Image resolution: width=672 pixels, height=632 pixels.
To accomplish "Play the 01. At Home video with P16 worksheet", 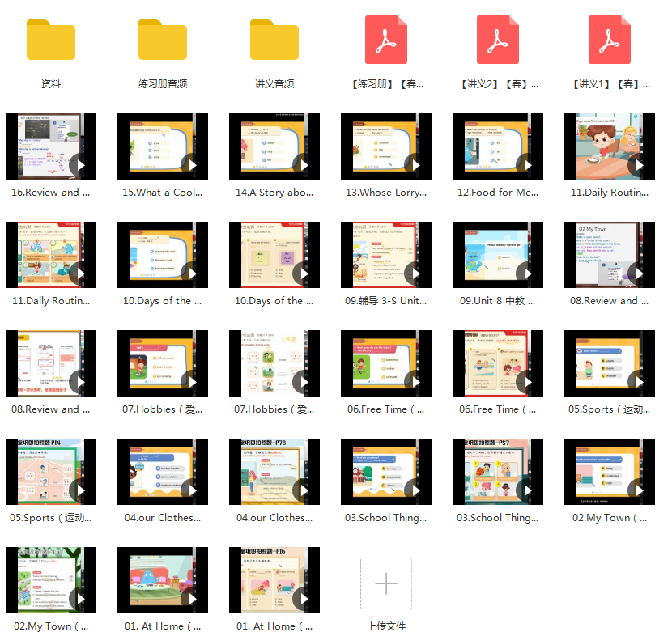I will [x=274, y=580].
